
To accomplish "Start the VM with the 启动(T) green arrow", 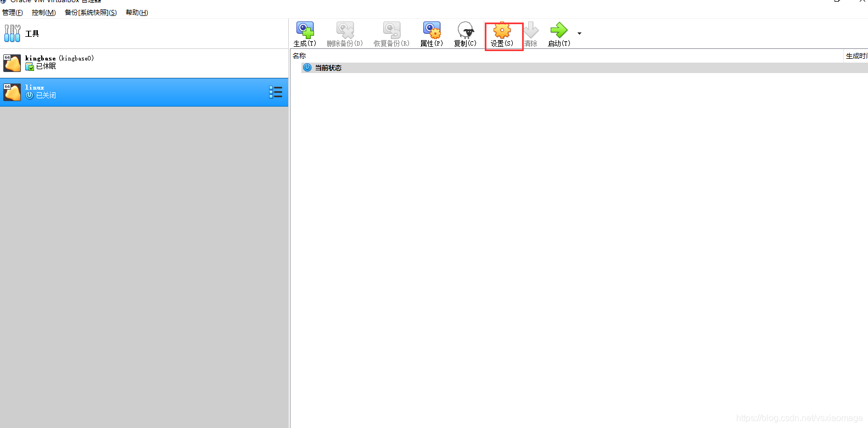I will [x=559, y=30].
